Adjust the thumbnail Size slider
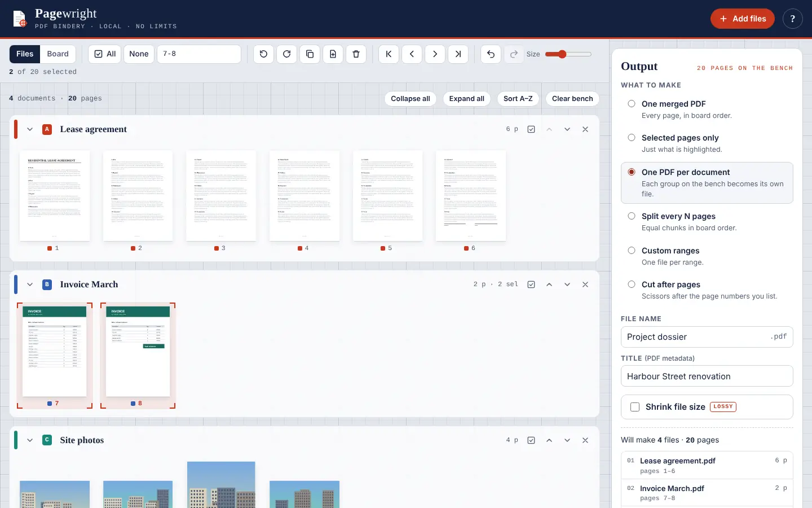 point(568,54)
